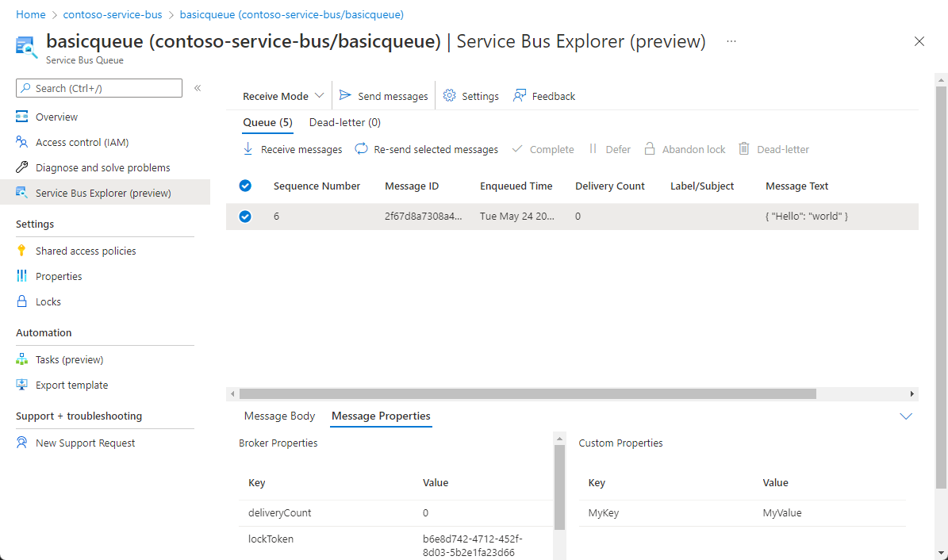Click the Sequence Number column header
Image resolution: width=948 pixels, height=560 pixels.
coord(317,186)
